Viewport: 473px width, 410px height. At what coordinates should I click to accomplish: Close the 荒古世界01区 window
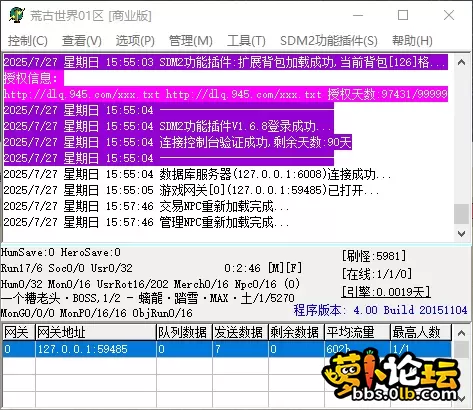[x=449, y=15]
